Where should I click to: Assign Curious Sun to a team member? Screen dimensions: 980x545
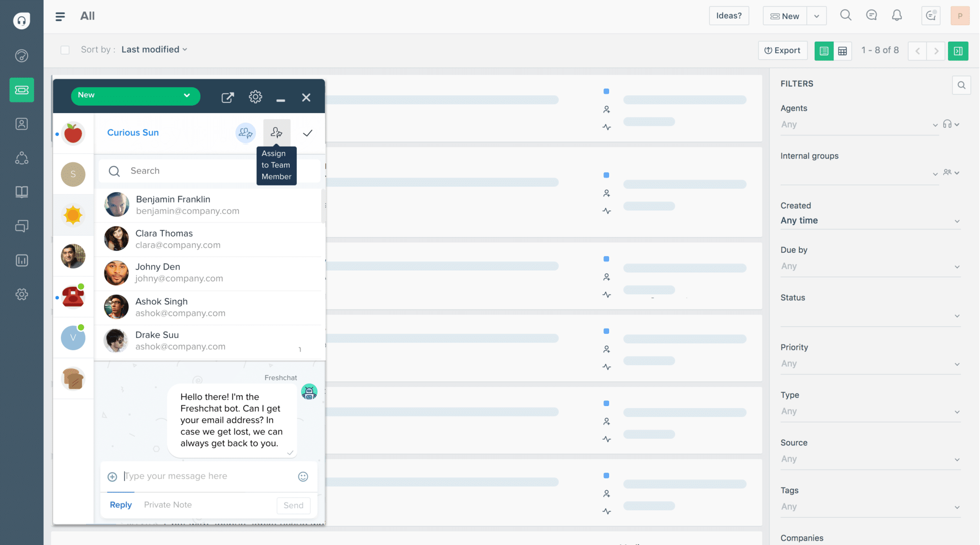pyautogui.click(x=277, y=133)
